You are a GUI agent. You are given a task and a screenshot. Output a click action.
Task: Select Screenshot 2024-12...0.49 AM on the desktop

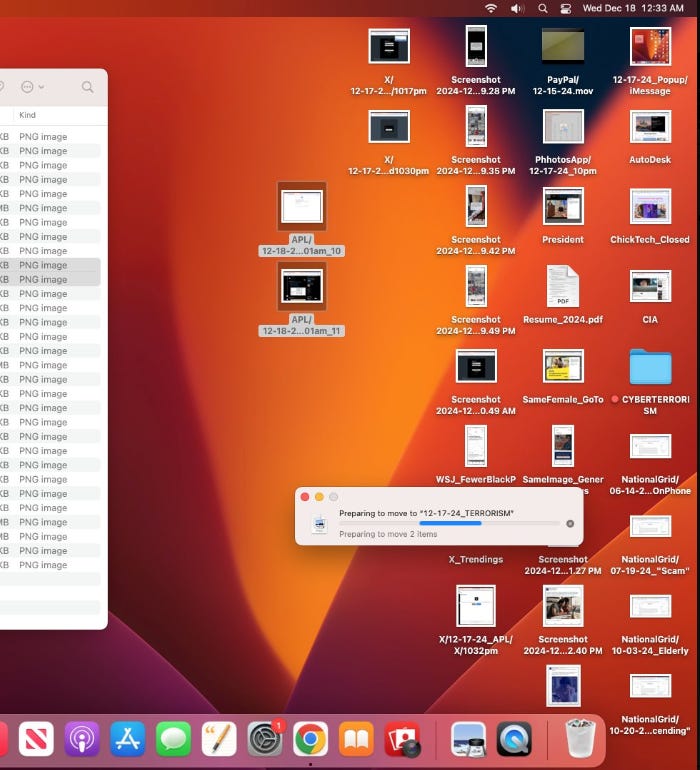pos(476,366)
